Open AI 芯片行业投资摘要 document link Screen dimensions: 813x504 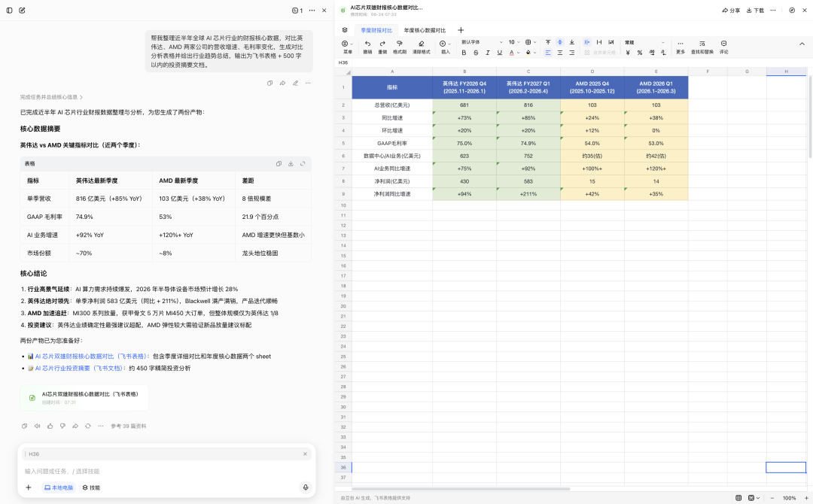80,369
